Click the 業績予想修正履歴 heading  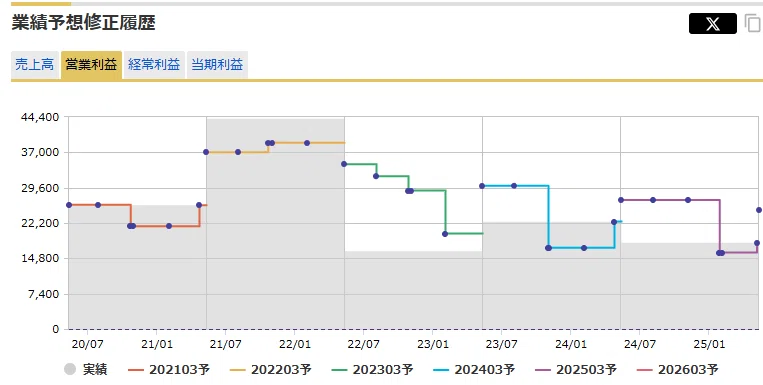coord(84,23)
